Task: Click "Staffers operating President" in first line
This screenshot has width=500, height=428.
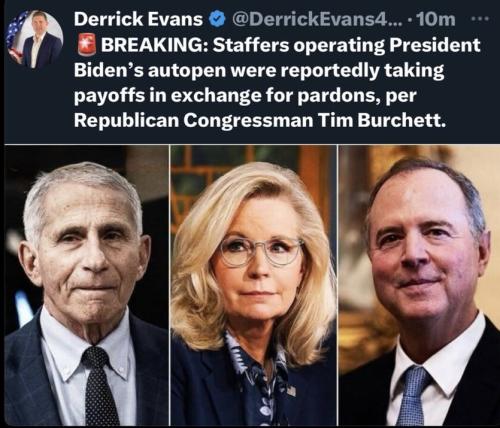Action: [x=347, y=45]
